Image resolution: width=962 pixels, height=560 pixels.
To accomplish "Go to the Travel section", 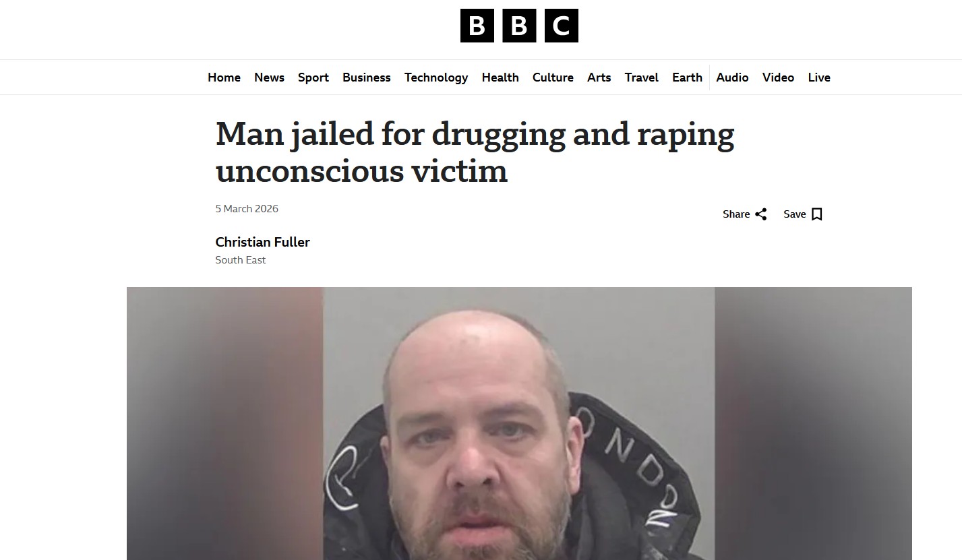I will pyautogui.click(x=642, y=77).
